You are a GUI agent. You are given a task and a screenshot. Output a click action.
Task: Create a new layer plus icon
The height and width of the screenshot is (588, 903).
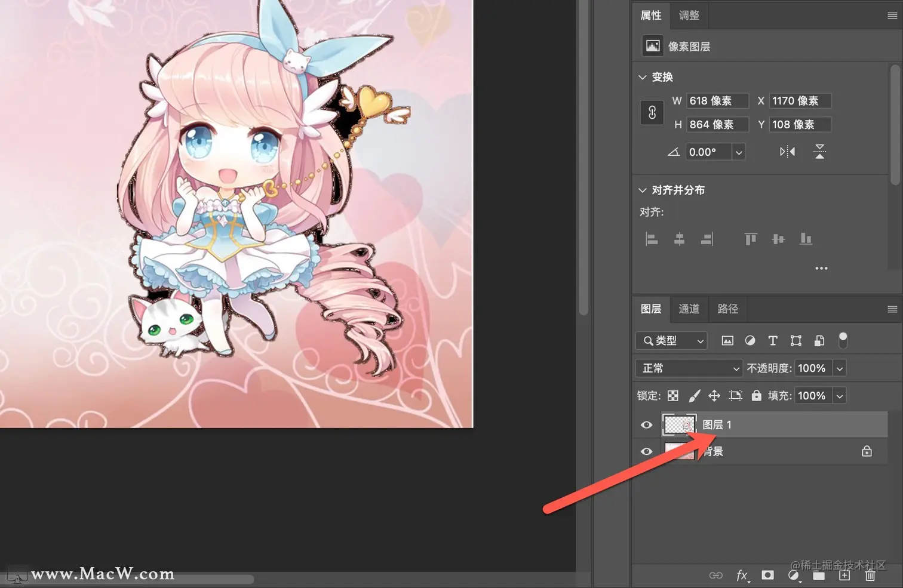coord(844,575)
